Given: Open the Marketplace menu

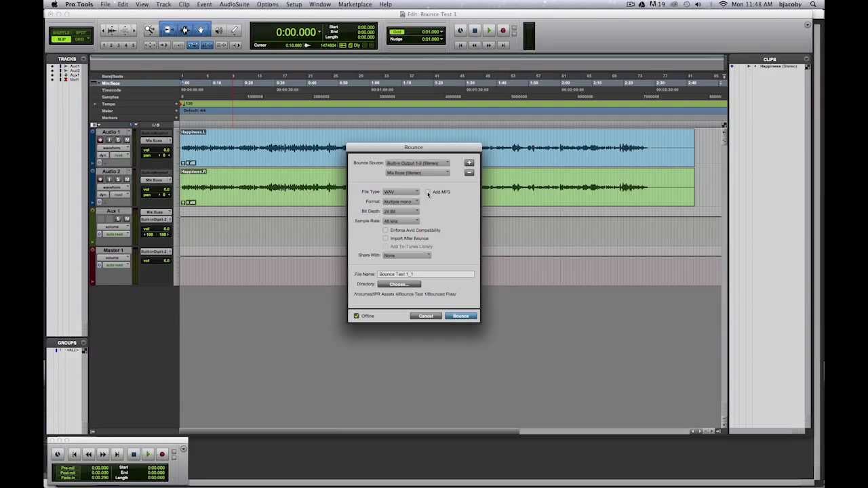Looking at the screenshot, I should point(355,4).
